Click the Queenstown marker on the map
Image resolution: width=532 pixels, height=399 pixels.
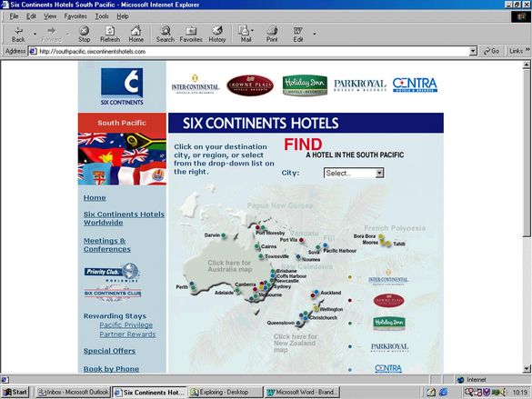click(298, 323)
